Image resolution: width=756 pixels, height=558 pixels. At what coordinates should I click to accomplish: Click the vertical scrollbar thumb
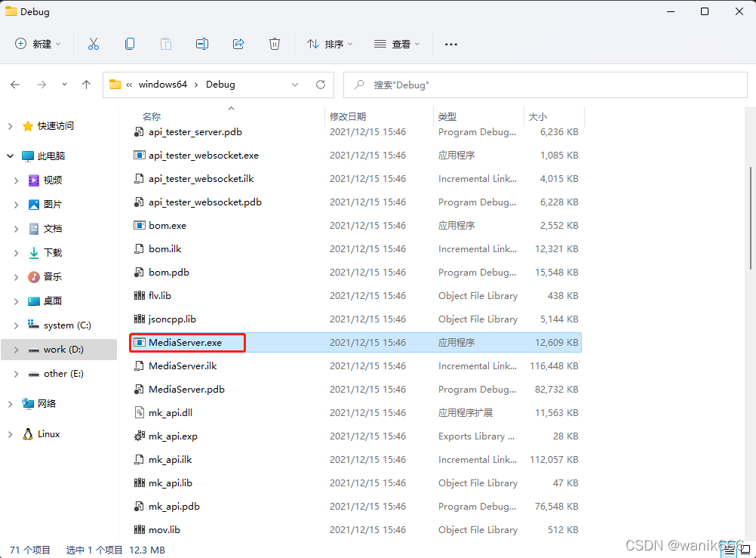point(751,217)
